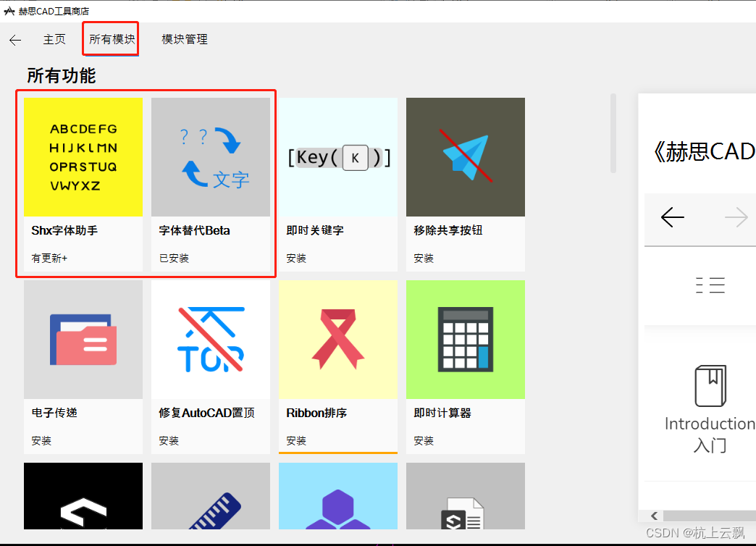This screenshot has width=756, height=546.
Task: Go back in the help panel
Action: pyautogui.click(x=673, y=217)
